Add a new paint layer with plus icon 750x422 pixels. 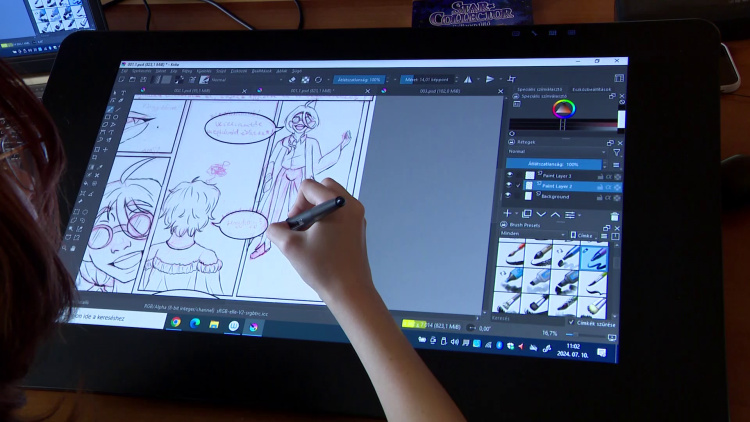pyautogui.click(x=508, y=214)
